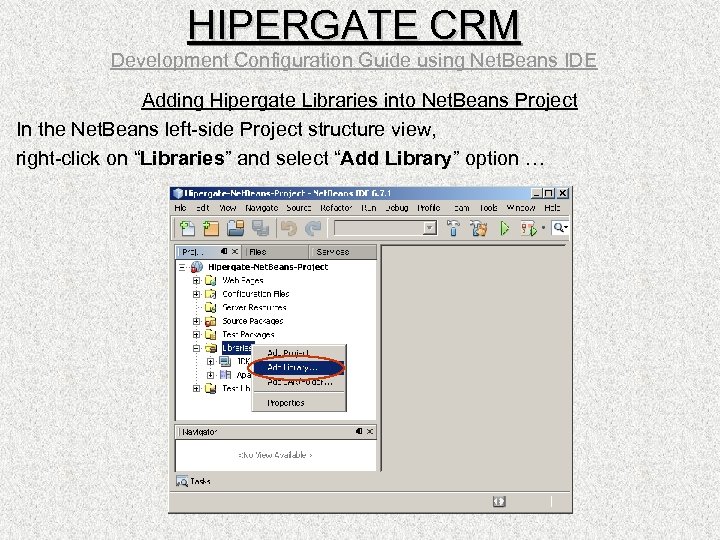Image resolution: width=720 pixels, height=540 pixels.
Task: Minimize the Projects panel
Action: [x=224, y=251]
